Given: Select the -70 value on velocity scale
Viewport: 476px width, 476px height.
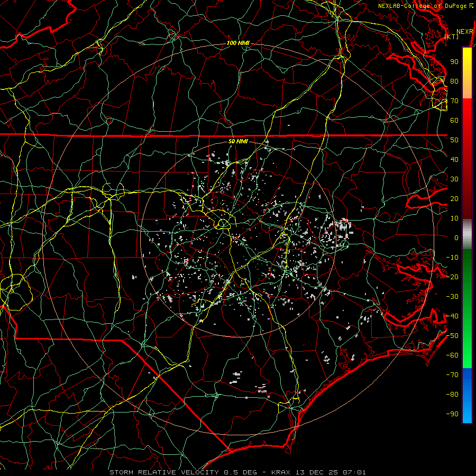Looking at the screenshot, I should [452, 375].
